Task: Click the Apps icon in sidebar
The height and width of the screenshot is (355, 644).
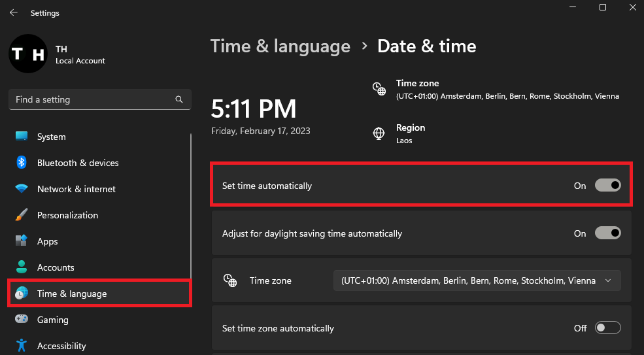Action: (x=22, y=241)
